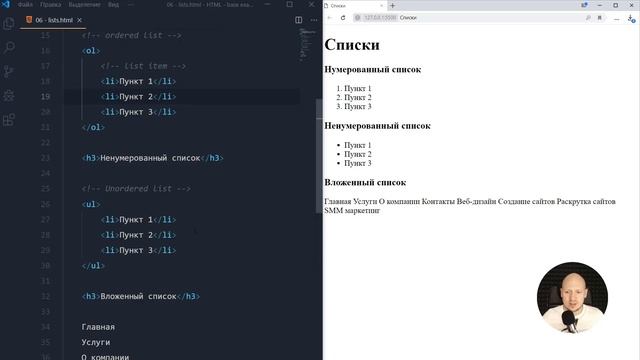Click the Ненумерованный список heading in browser
The image size is (640, 360).
click(378, 126)
